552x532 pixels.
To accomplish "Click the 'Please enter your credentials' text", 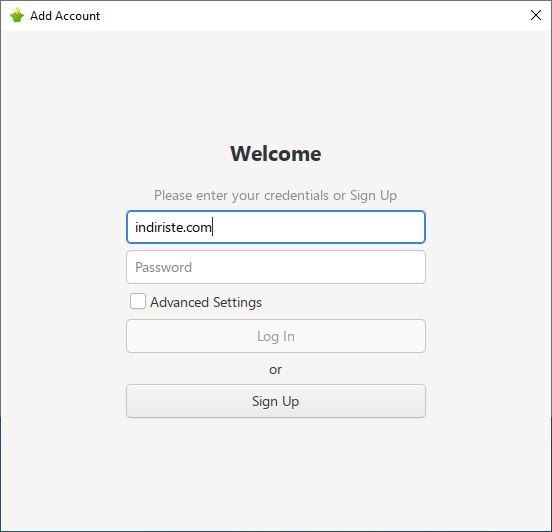I will click(x=241, y=195).
